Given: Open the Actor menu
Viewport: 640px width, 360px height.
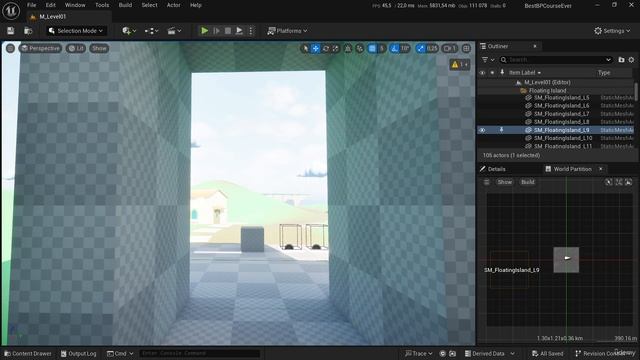Looking at the screenshot, I should click(173, 5).
